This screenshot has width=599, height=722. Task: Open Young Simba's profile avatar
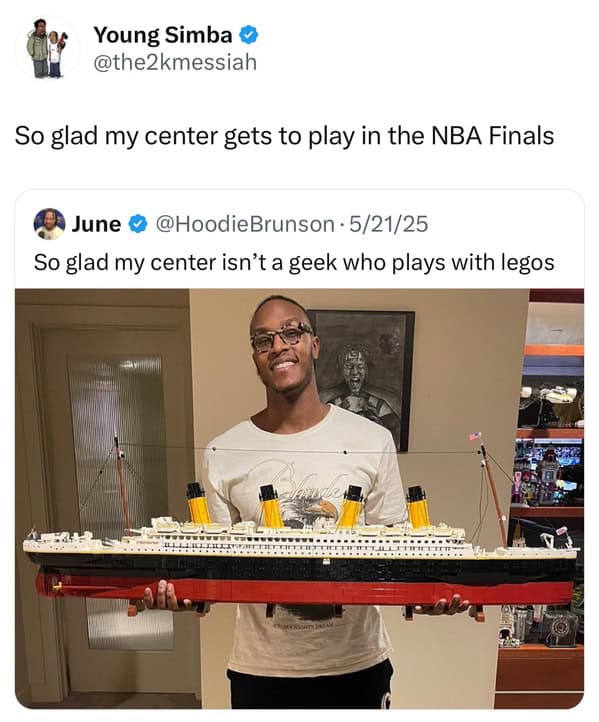tap(47, 48)
